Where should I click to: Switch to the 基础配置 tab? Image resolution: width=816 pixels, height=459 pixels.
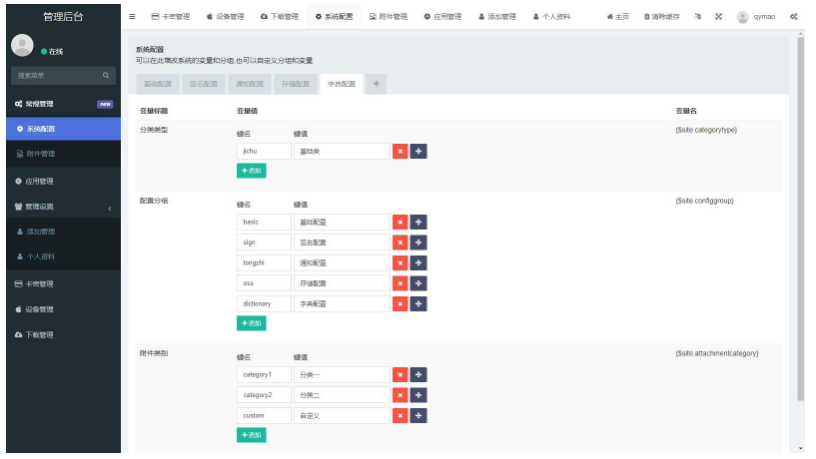158,84
